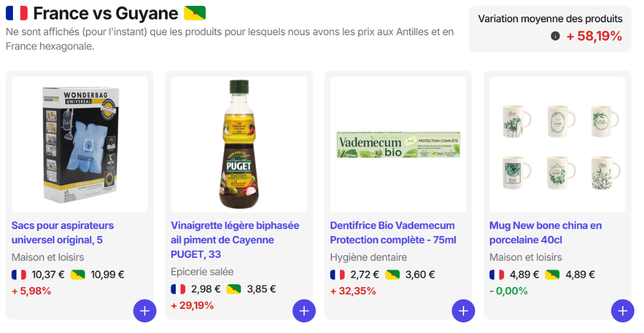Image resolution: width=644 pixels, height=333 pixels.
Task: Click the six mugs product image
Action: pos(558,144)
